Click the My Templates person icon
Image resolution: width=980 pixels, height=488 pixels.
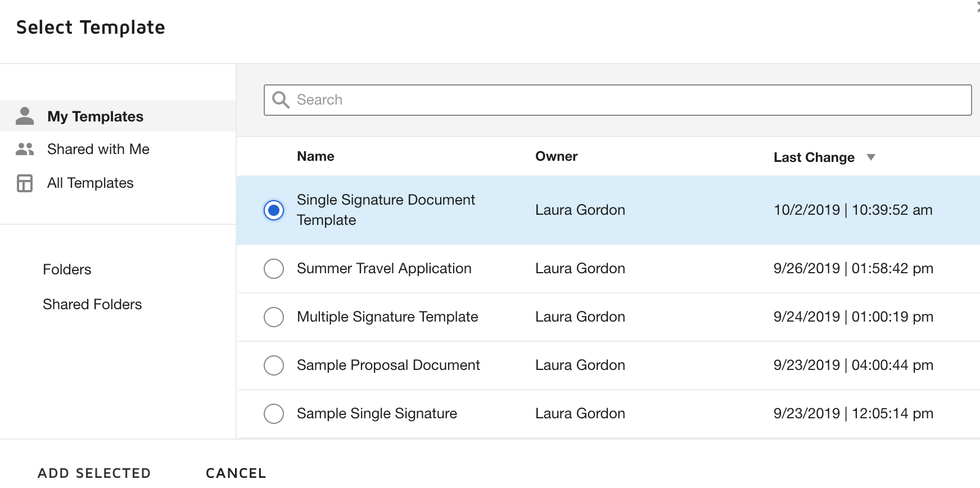coord(25,116)
